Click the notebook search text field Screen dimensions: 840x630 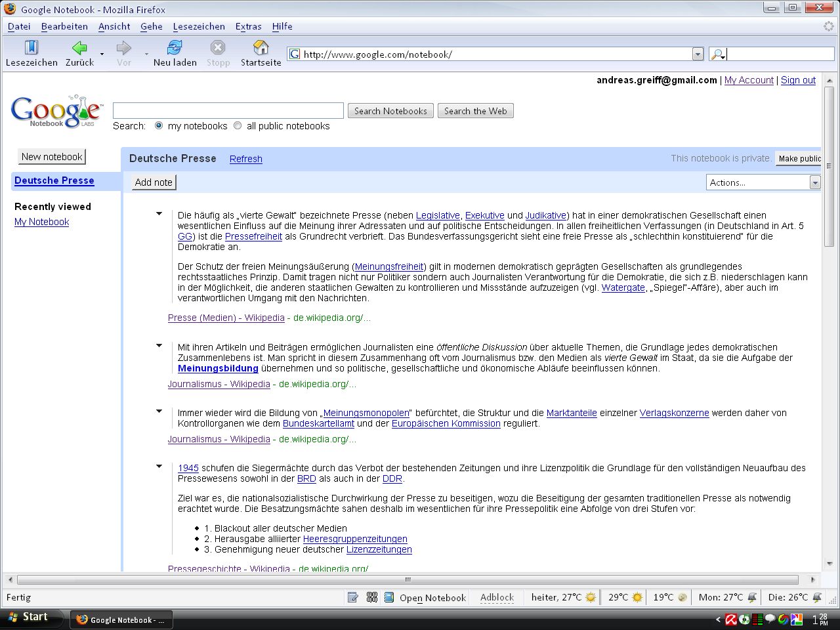click(x=228, y=110)
